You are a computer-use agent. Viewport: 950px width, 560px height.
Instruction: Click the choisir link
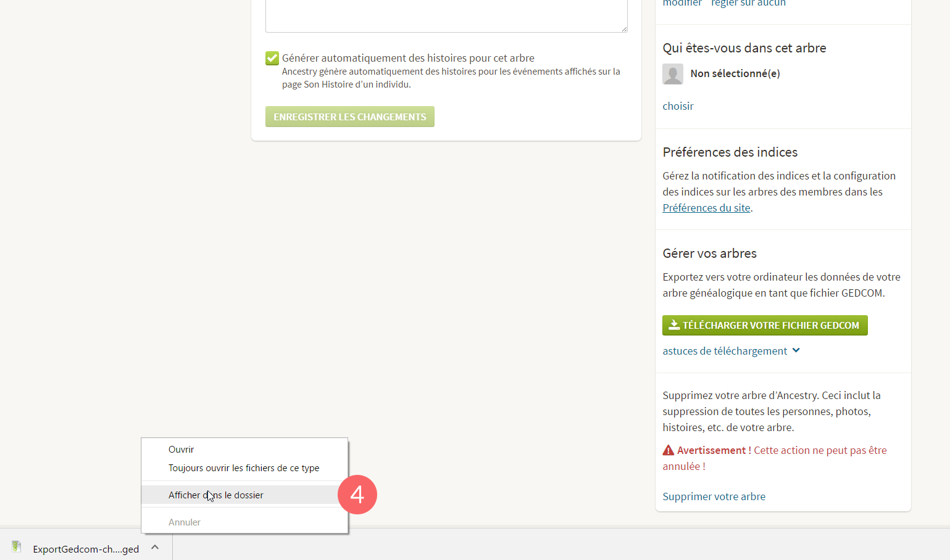click(678, 106)
